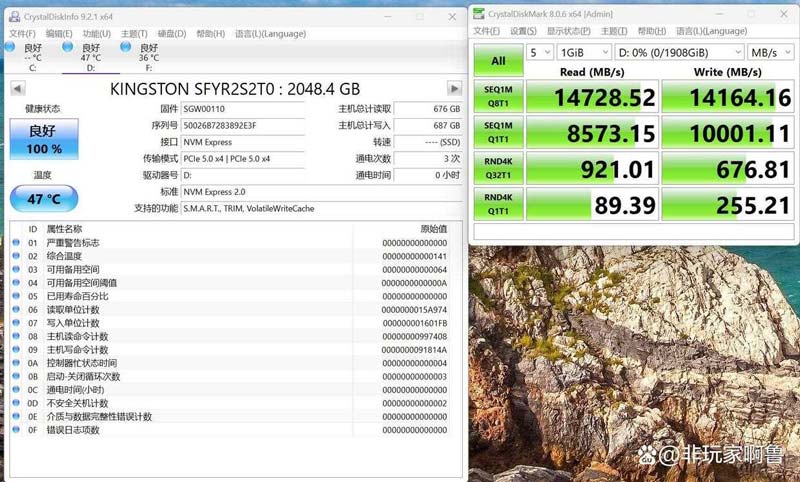
Task: Go to previous disk with left arrow
Action: [x=17, y=88]
